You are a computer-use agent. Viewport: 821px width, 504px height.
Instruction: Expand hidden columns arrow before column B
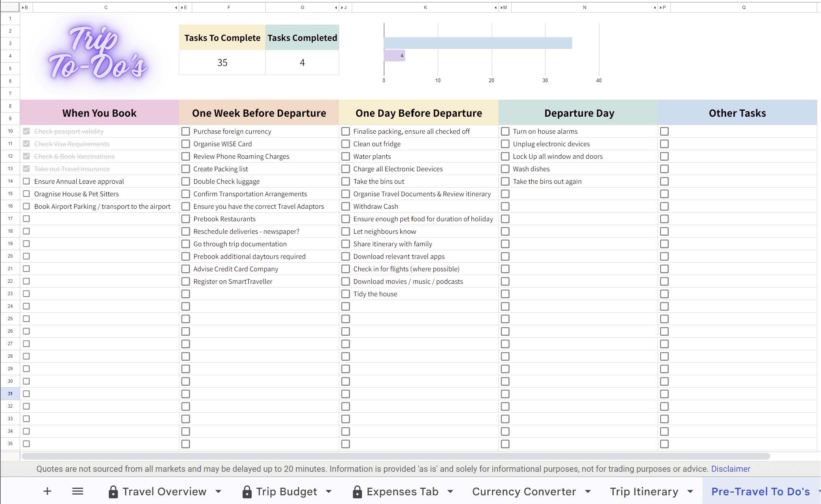tap(23, 8)
